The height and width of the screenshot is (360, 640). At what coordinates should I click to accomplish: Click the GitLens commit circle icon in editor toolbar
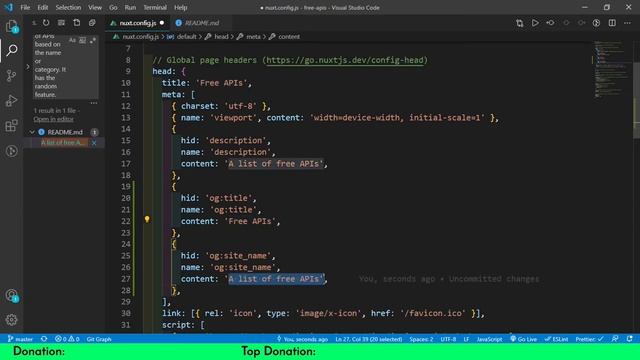pyautogui.click(x=566, y=23)
